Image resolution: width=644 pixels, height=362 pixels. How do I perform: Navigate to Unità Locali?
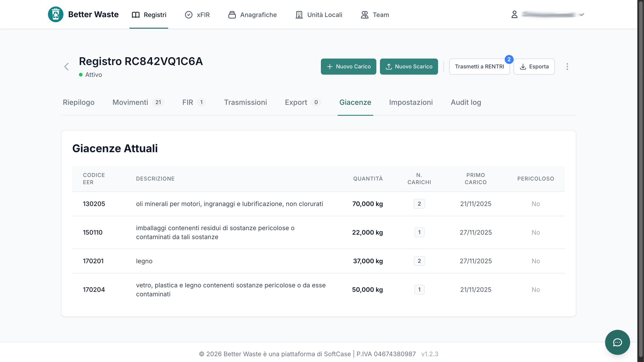point(319,15)
